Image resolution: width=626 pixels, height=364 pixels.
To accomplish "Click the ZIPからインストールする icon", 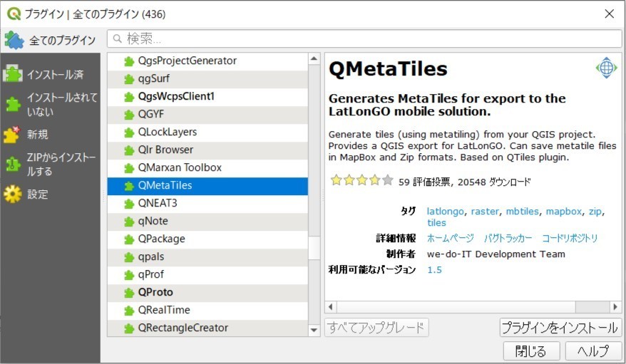I will [x=13, y=164].
